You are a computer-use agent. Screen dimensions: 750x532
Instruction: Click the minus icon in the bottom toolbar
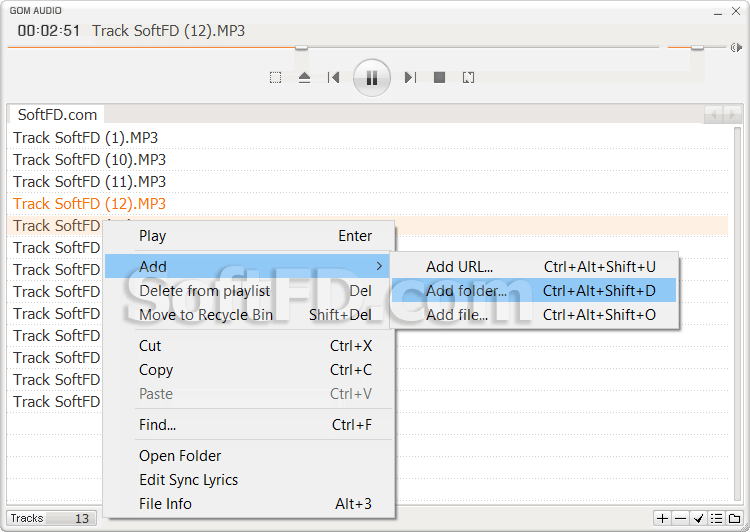[680, 518]
